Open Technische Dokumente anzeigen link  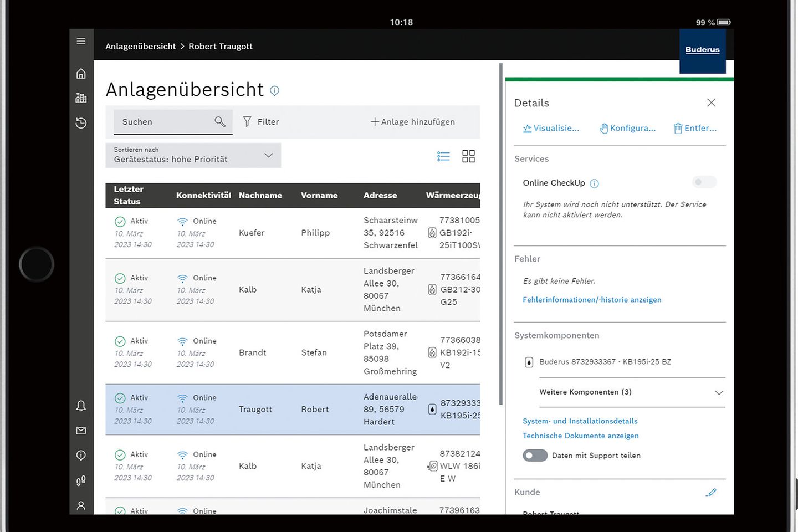(581, 436)
